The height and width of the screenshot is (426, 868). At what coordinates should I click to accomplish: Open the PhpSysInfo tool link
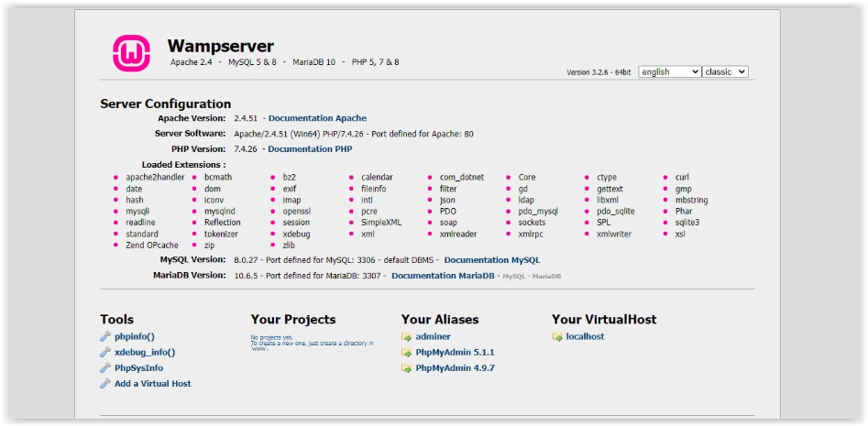pyautogui.click(x=139, y=368)
